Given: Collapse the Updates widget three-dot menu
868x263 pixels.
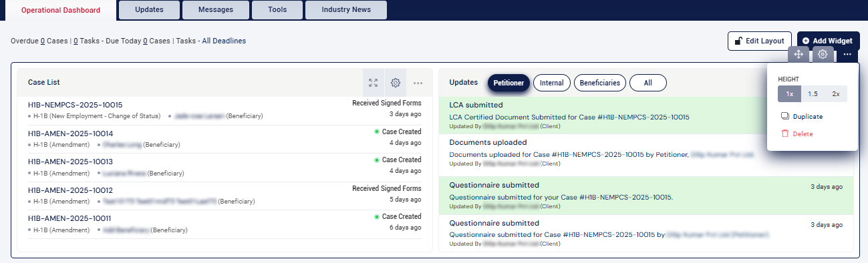Looking at the screenshot, I should coord(847,55).
